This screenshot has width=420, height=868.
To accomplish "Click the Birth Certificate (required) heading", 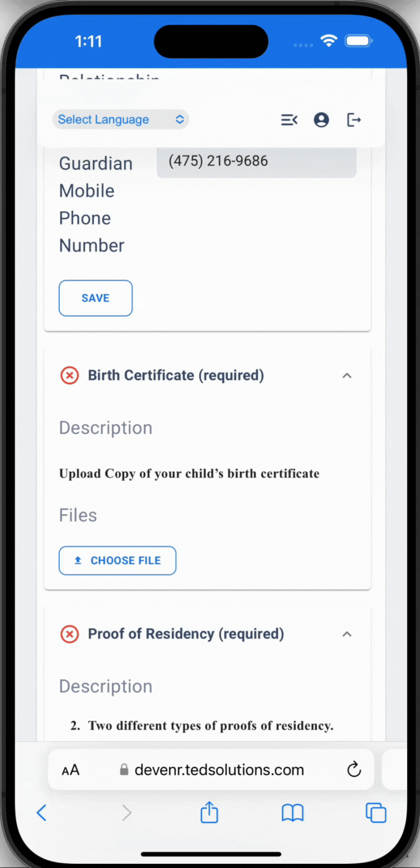I will [x=176, y=375].
